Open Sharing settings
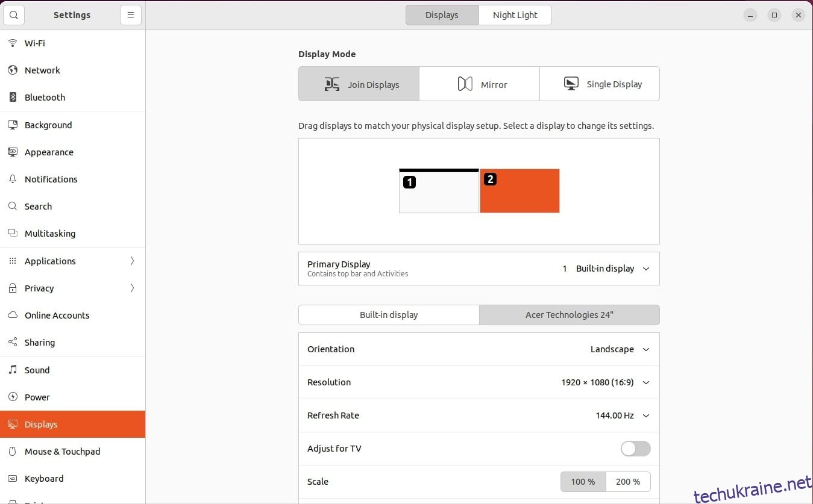The image size is (813, 504). point(72,343)
